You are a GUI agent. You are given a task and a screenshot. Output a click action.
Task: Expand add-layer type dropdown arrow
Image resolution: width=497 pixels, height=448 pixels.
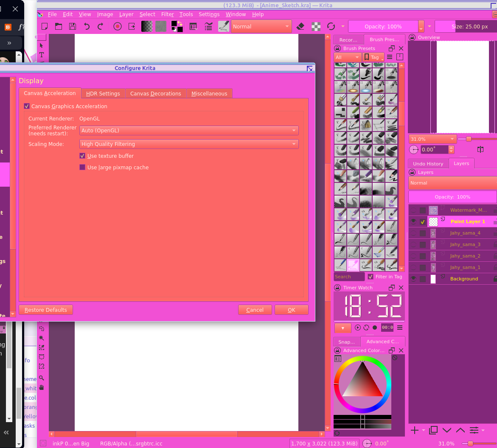point(424,430)
